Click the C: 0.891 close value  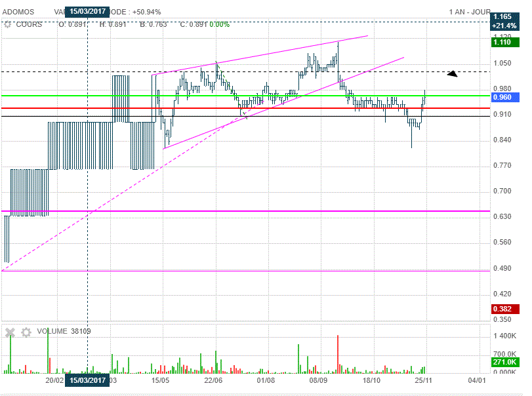click(x=194, y=24)
